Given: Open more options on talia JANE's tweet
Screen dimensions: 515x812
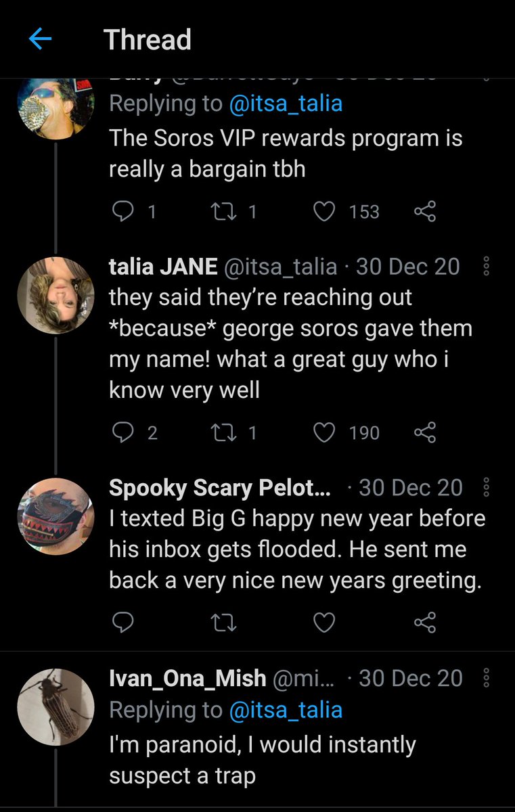Looking at the screenshot, I should click(x=486, y=267).
